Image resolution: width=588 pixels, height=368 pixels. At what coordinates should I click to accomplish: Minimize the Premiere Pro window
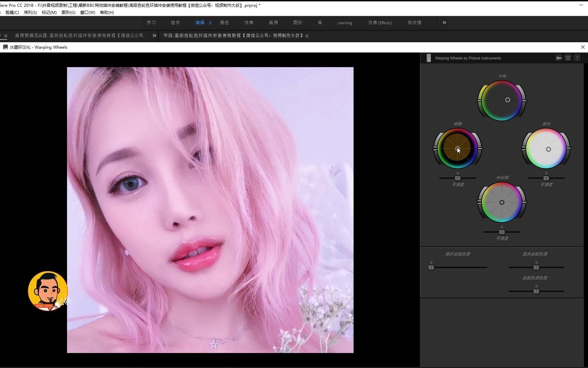(x=581, y=5)
